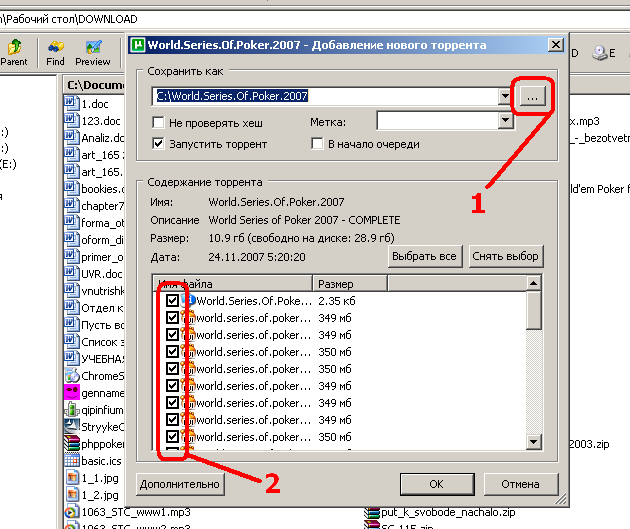Enable the 'Не проверять хеш' checkbox
The image size is (630, 529).
pyautogui.click(x=158, y=122)
